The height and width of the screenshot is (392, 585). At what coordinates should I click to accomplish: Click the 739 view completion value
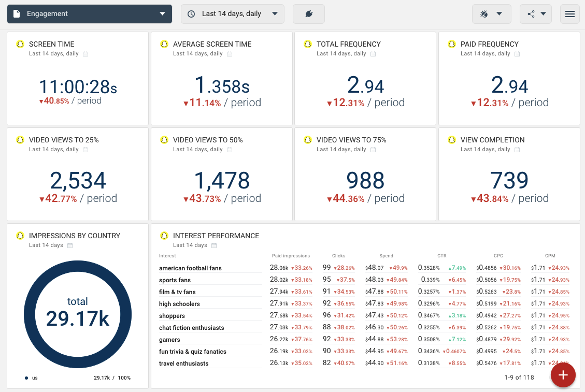pyautogui.click(x=509, y=181)
